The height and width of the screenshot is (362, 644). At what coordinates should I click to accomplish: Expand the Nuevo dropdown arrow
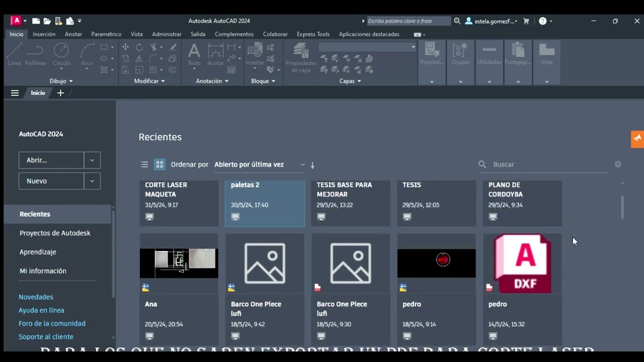point(92,181)
